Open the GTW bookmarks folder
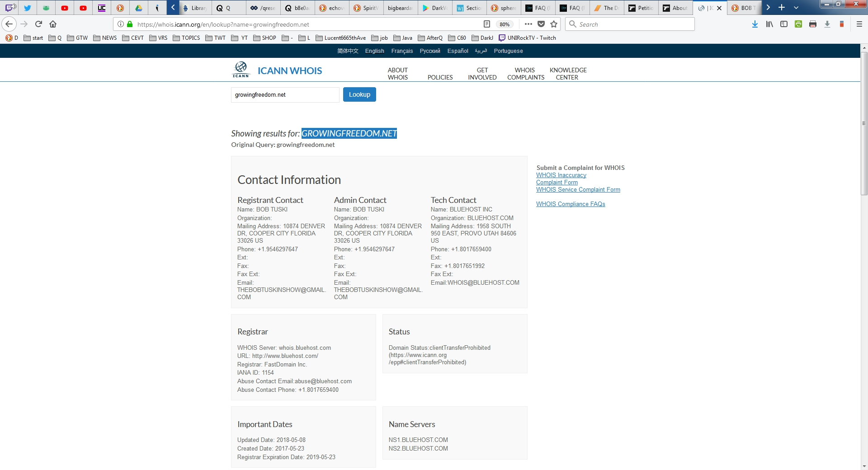Image resolution: width=868 pixels, height=470 pixels. coord(77,38)
